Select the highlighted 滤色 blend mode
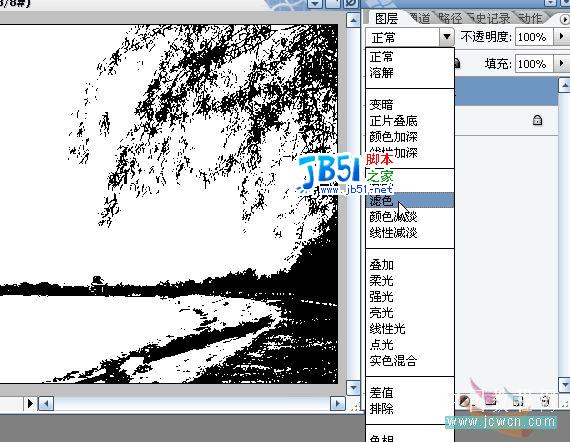This screenshot has width=570, height=442. coord(410,200)
